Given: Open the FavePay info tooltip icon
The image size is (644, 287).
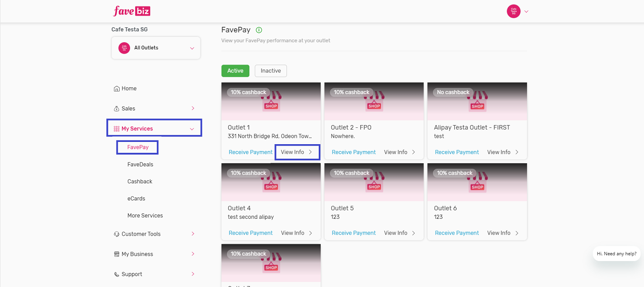Looking at the screenshot, I should (x=259, y=30).
